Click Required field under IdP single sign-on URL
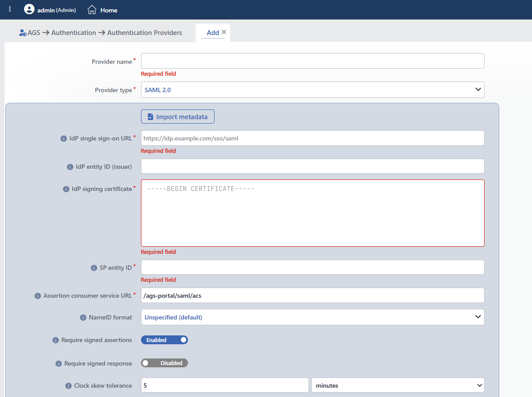Viewport: 532px width, 397px height. pyautogui.click(x=158, y=151)
